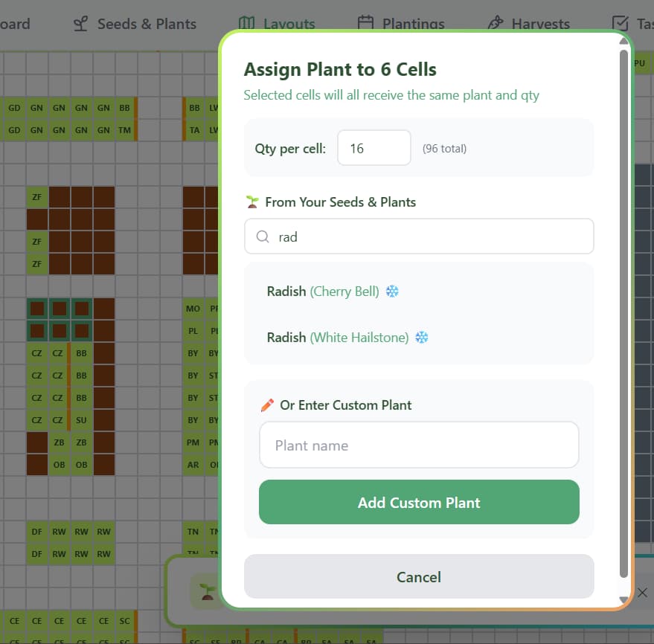Click the Qty per cell input showing 16

pos(374,147)
